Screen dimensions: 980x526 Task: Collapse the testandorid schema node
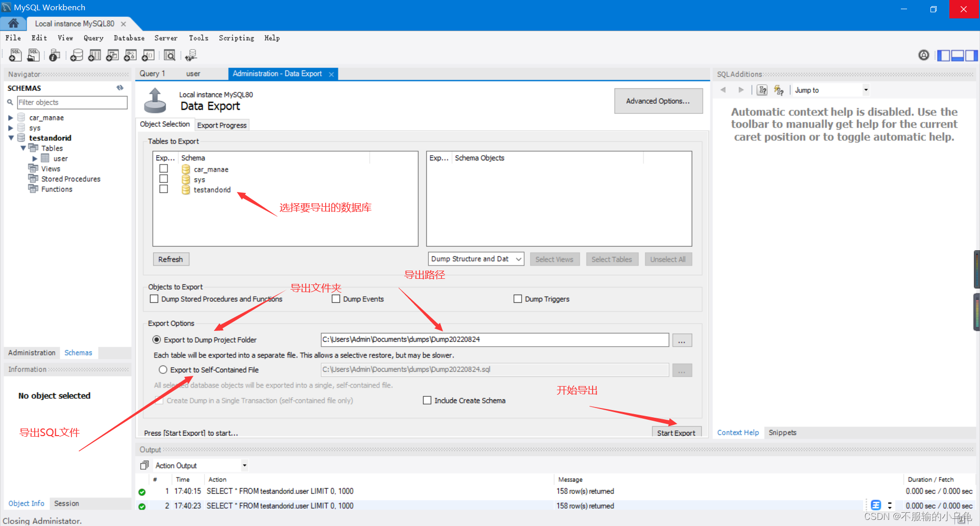click(x=11, y=138)
